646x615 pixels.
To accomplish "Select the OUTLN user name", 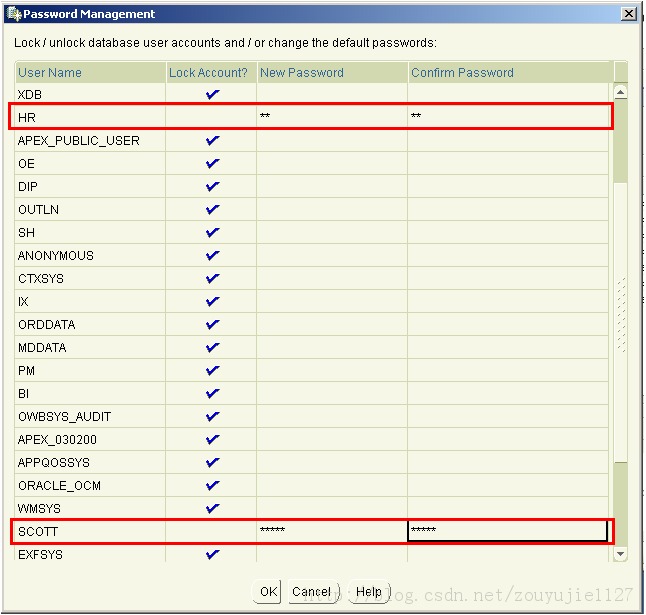I will pyautogui.click(x=38, y=210).
